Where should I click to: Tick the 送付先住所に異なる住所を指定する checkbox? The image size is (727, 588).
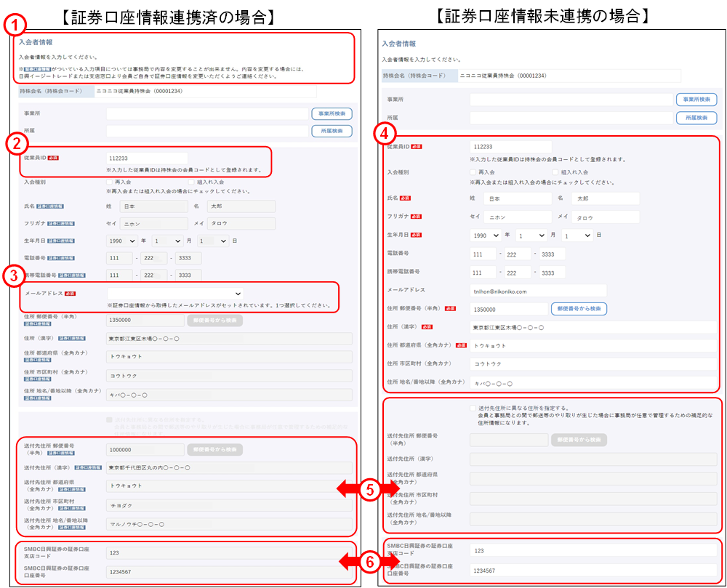473,408
